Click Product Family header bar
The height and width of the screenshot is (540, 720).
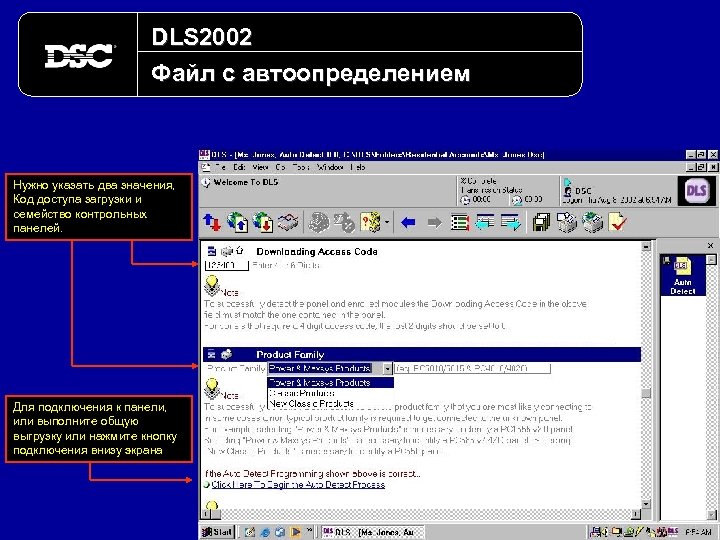coord(422,354)
